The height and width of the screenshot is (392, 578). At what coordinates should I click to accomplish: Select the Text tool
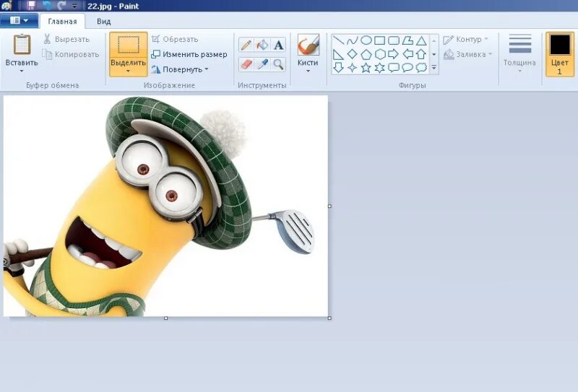point(278,45)
